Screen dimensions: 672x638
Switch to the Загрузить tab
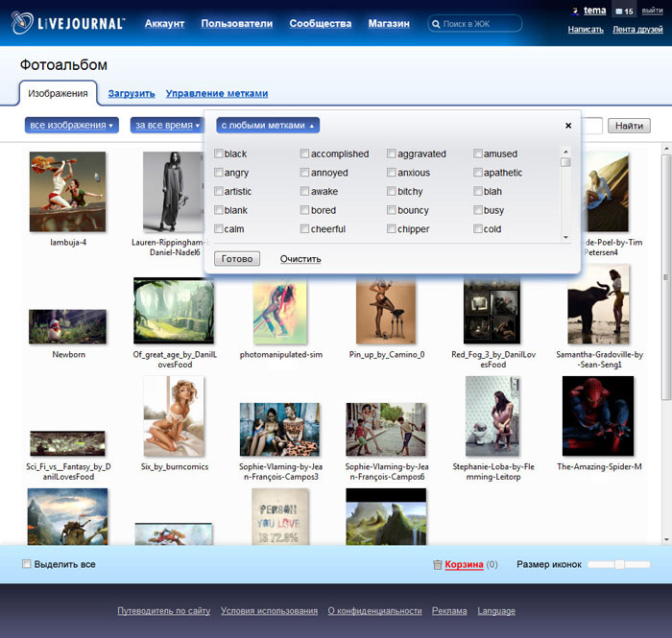pos(132,94)
